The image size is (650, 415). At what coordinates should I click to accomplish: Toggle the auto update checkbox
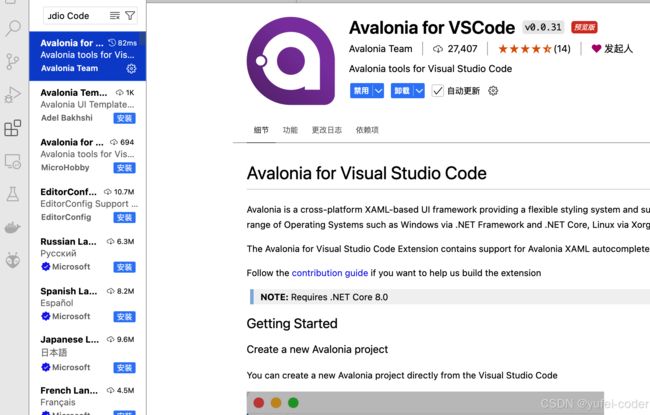pos(438,91)
